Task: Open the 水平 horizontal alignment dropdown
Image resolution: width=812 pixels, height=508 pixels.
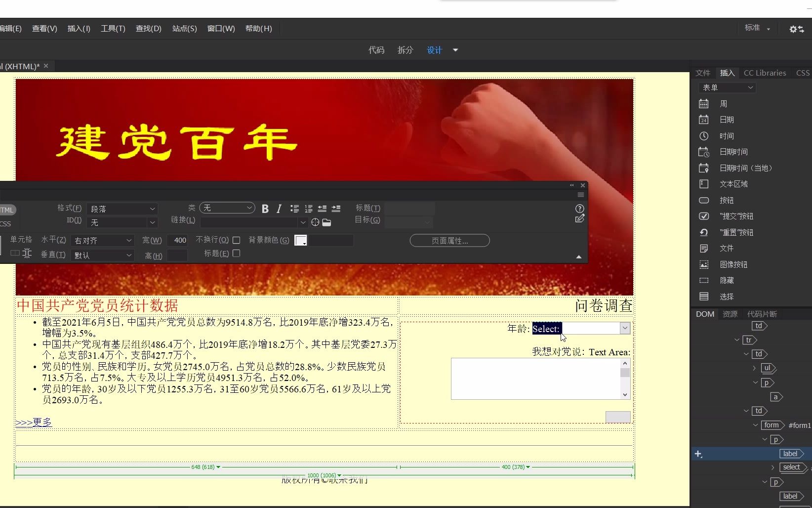Action: coord(102,240)
